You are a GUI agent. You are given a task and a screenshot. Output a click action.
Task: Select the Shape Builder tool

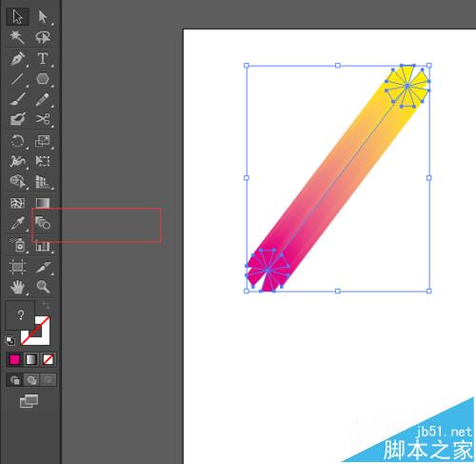[17, 181]
